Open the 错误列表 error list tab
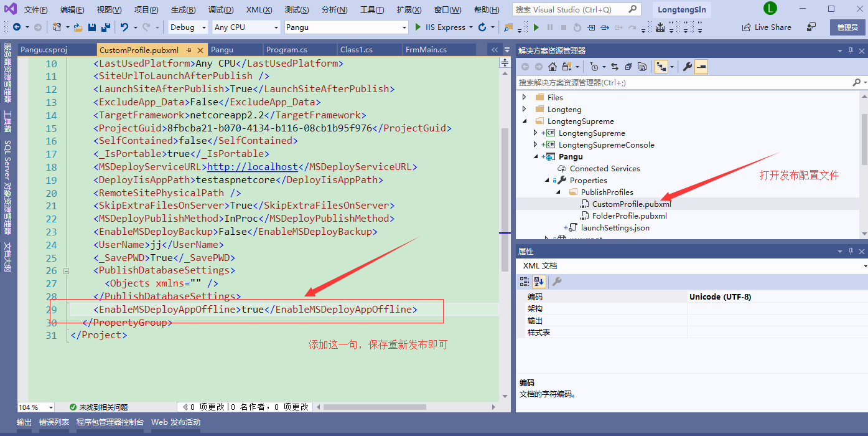 point(54,422)
